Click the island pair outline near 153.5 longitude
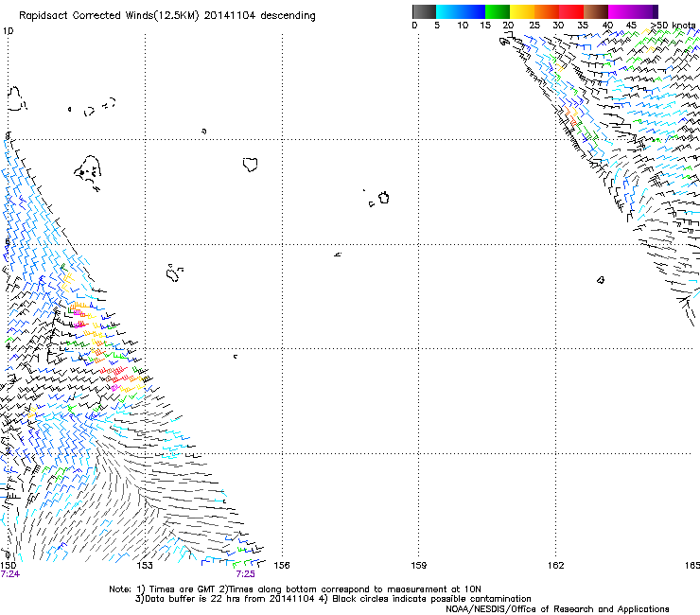The height and width of the screenshot is (615, 700). click(174, 272)
